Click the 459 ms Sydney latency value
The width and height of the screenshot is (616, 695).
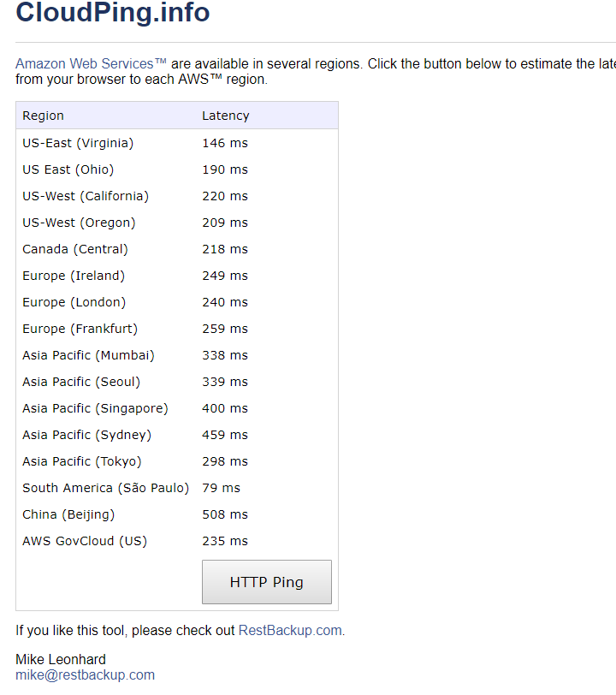point(224,435)
